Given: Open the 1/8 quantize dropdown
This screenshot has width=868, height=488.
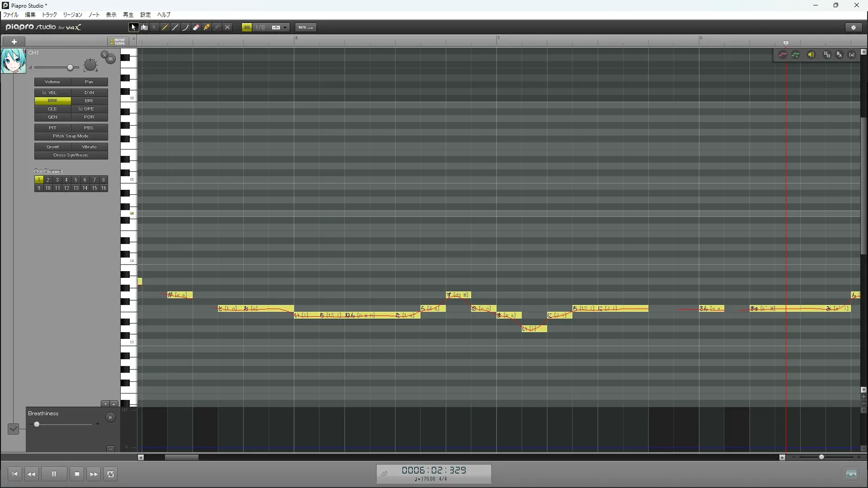Looking at the screenshot, I should click(x=285, y=28).
